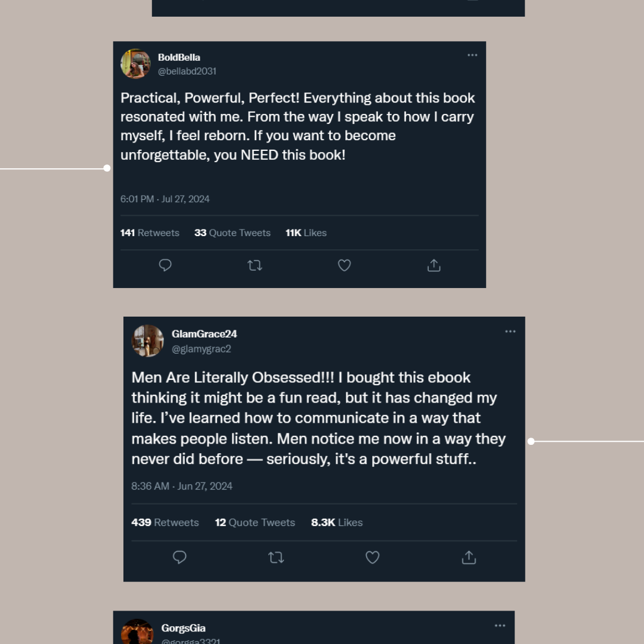View the 33 Quote Tweets
Screen dimensions: 644x644
[233, 233]
